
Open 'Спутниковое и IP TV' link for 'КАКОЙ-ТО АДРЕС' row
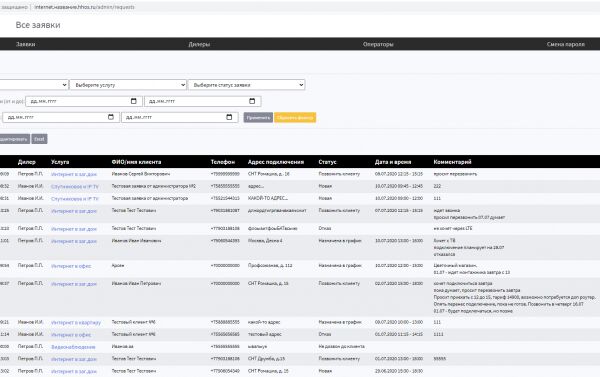(x=75, y=199)
